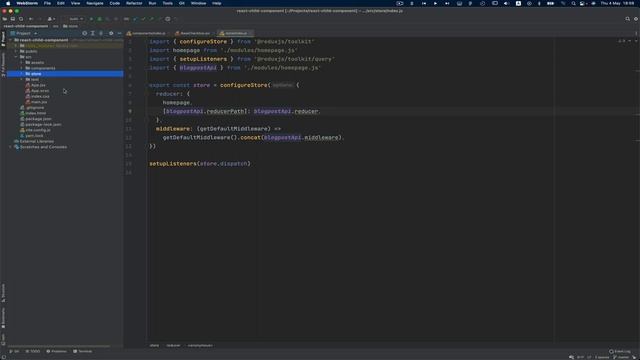Click the Git commit checkmark icon

143,19
